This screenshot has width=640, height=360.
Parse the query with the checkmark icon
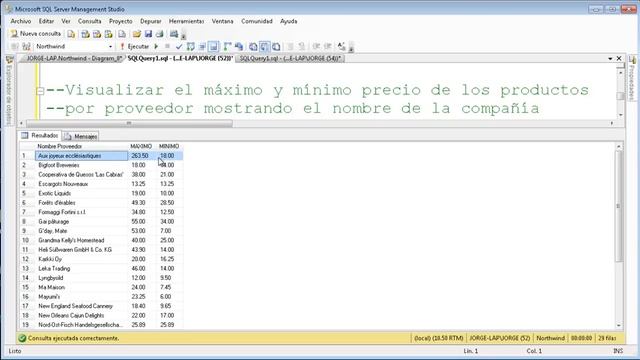(x=179, y=47)
